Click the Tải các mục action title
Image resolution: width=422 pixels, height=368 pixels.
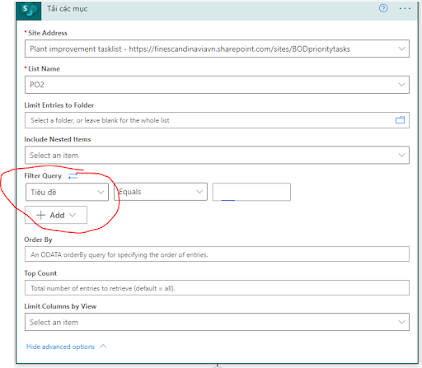click(x=67, y=9)
